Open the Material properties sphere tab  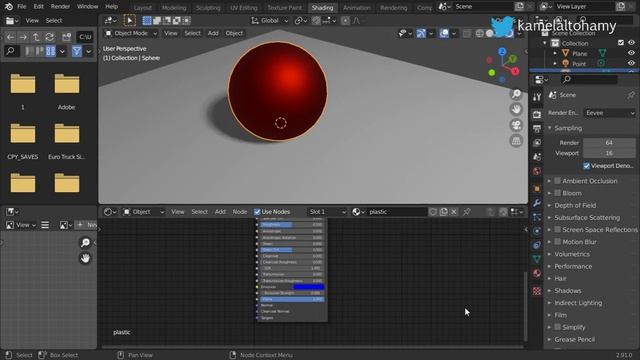point(537,273)
